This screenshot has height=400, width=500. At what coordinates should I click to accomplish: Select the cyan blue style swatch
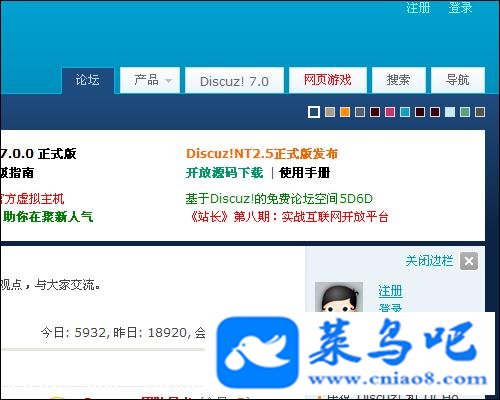pos(405,112)
